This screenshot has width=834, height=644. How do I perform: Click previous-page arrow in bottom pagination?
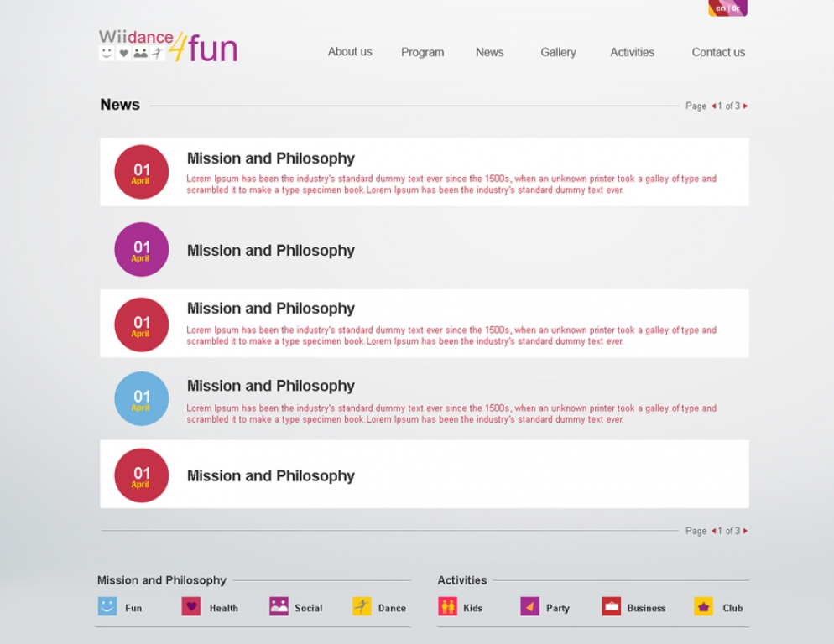pos(713,531)
